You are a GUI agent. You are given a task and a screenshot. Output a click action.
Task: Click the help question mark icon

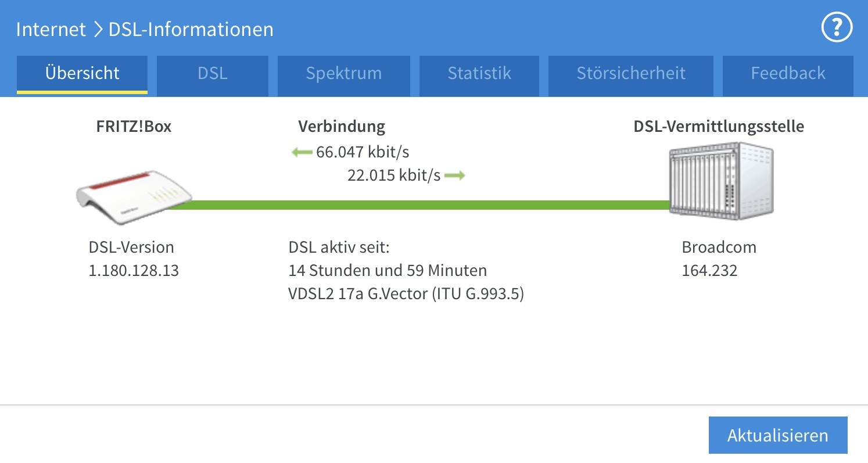pyautogui.click(x=837, y=28)
